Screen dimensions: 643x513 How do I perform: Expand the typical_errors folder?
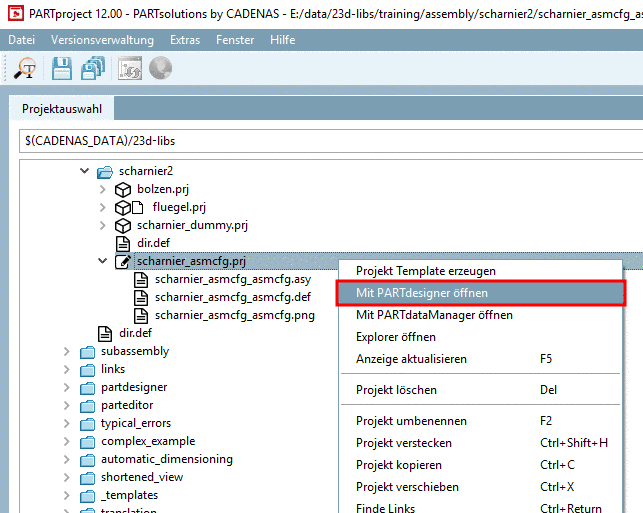tap(66, 424)
